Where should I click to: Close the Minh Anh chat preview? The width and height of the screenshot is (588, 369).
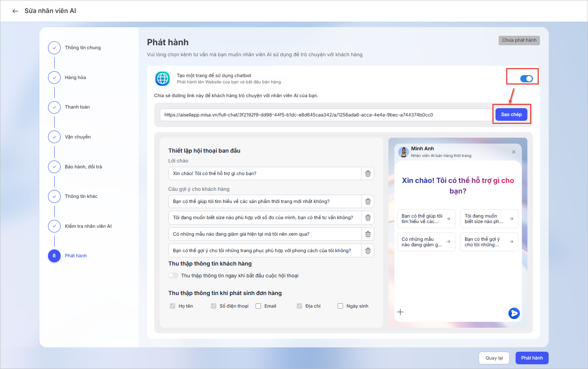point(514,152)
